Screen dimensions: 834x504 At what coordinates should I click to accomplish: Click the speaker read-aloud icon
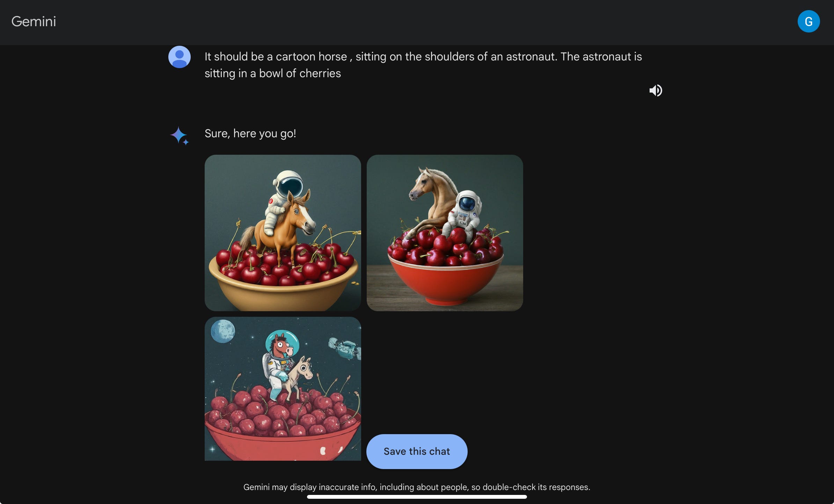pyautogui.click(x=656, y=90)
